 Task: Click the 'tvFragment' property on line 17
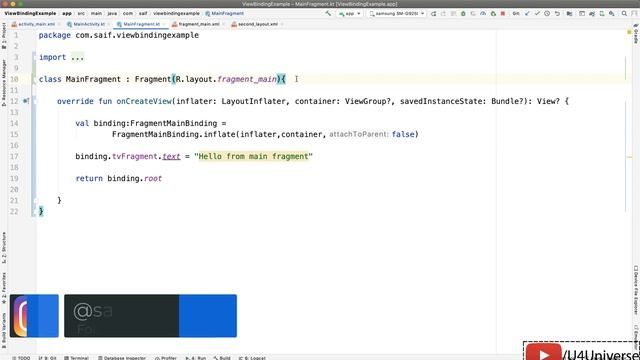(x=135, y=156)
